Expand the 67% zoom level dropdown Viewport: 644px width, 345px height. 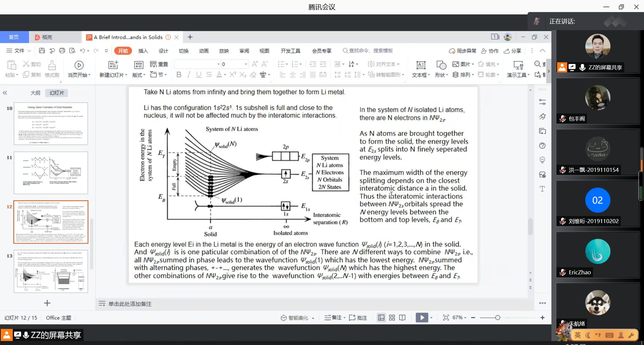point(460,318)
